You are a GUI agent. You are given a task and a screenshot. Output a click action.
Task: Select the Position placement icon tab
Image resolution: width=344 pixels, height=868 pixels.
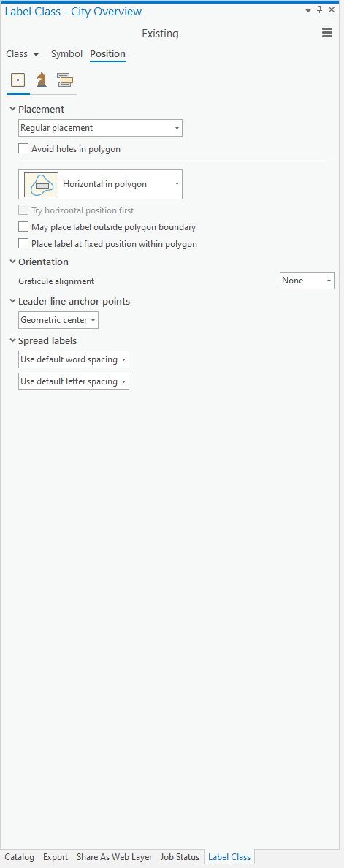coord(18,80)
